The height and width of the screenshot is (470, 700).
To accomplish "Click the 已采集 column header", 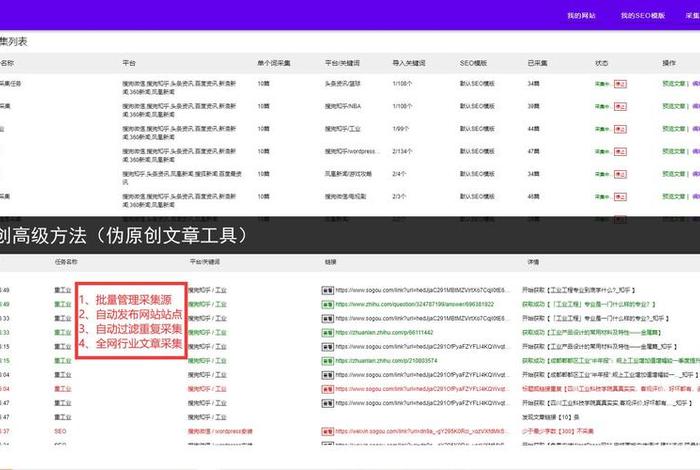I will coord(538,63).
